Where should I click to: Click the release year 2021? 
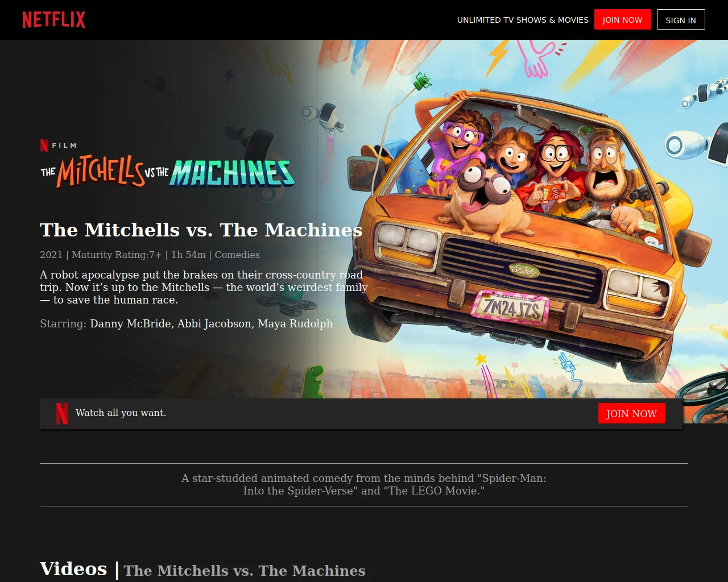pyautogui.click(x=51, y=255)
